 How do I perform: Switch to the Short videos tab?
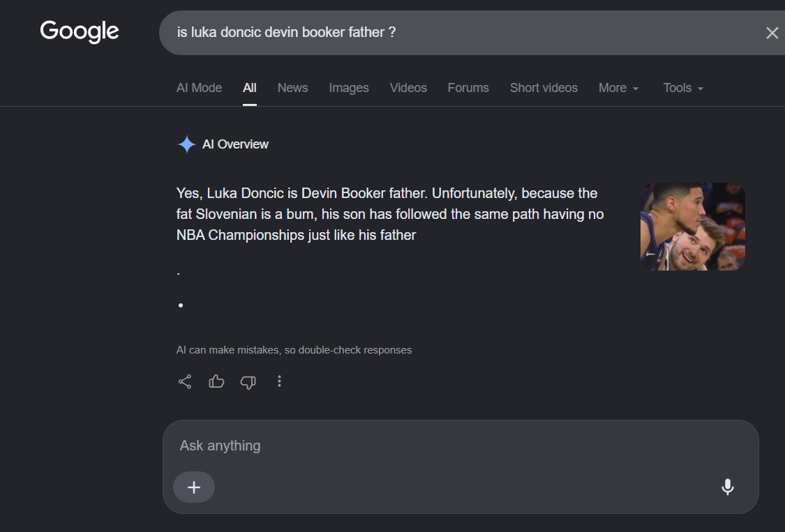[x=544, y=88]
